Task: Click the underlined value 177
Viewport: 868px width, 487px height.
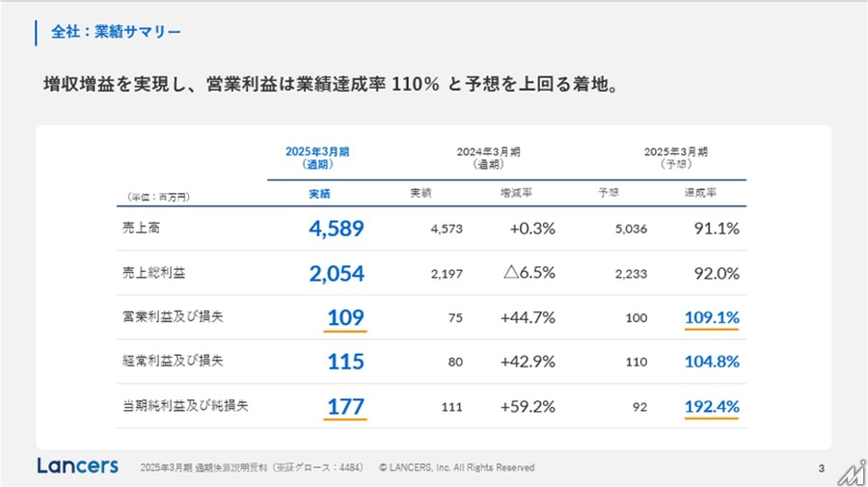Action: (345, 406)
